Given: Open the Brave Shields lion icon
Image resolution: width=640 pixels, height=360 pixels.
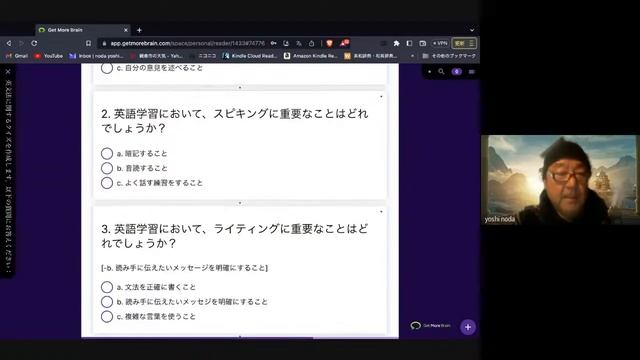Looking at the screenshot, I should pos(329,43).
